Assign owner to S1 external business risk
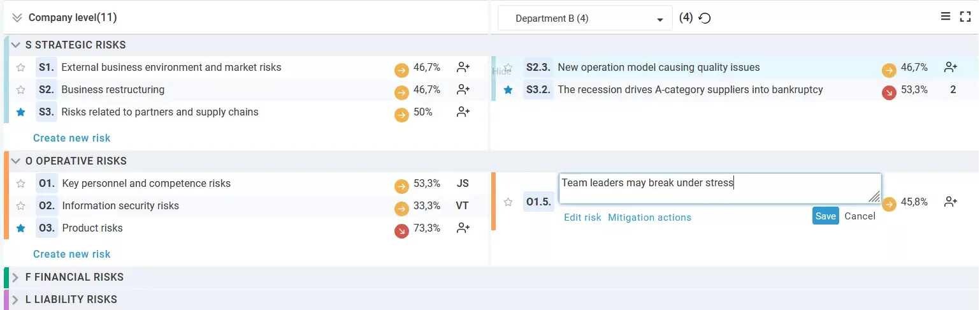Screen dimensions: 980x310 tap(463, 68)
